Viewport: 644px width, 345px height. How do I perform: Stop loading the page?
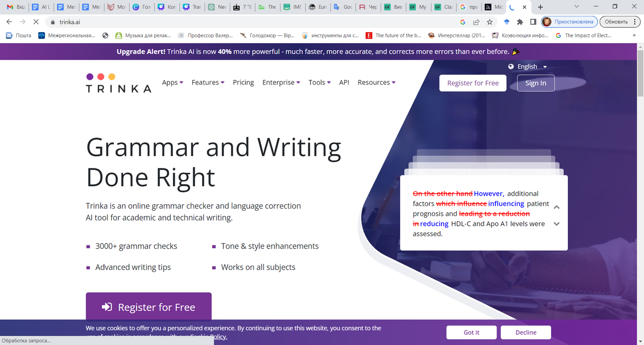[x=36, y=22]
